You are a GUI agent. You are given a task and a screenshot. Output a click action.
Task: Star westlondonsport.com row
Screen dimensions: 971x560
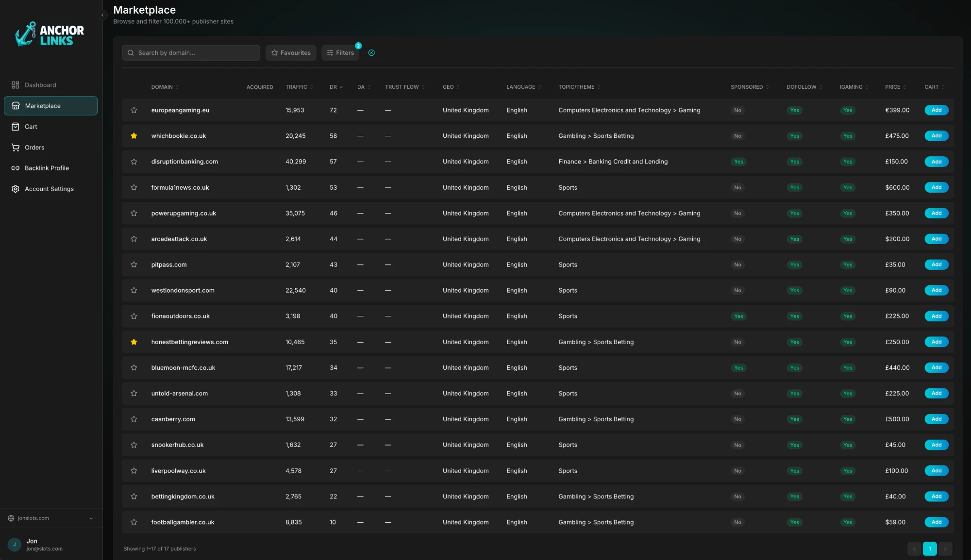(134, 290)
